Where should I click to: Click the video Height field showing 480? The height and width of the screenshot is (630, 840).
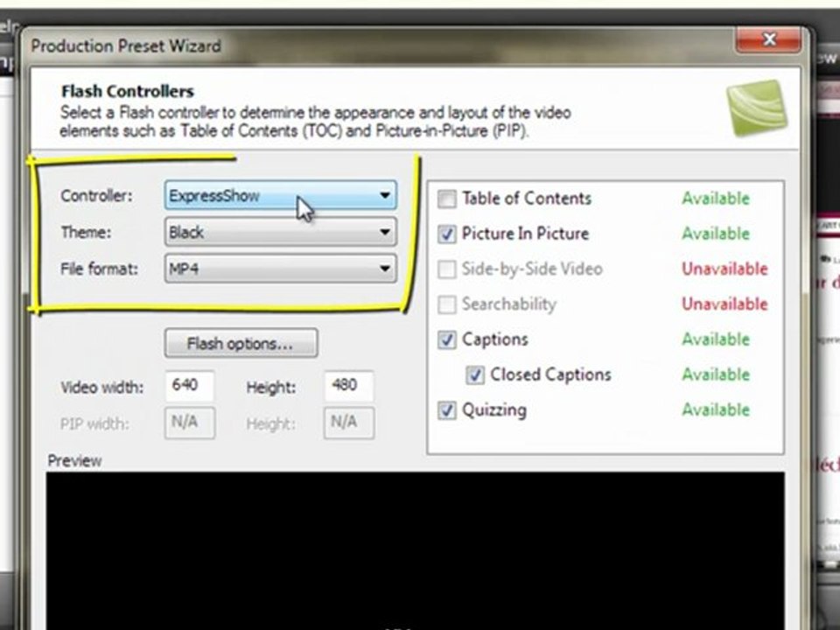point(349,386)
